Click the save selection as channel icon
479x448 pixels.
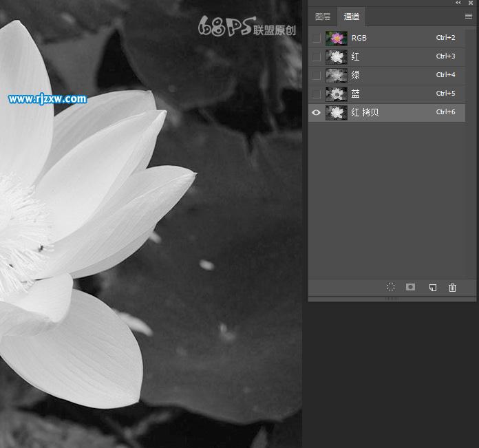411,288
